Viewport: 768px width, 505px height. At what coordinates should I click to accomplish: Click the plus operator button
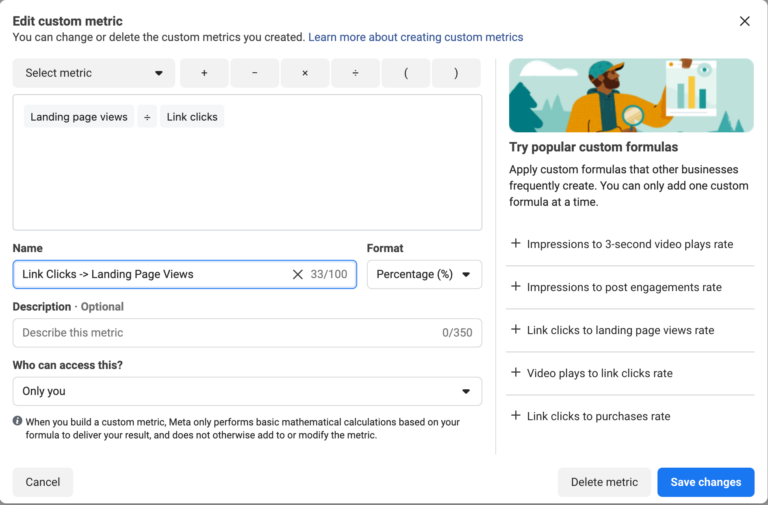click(x=204, y=73)
